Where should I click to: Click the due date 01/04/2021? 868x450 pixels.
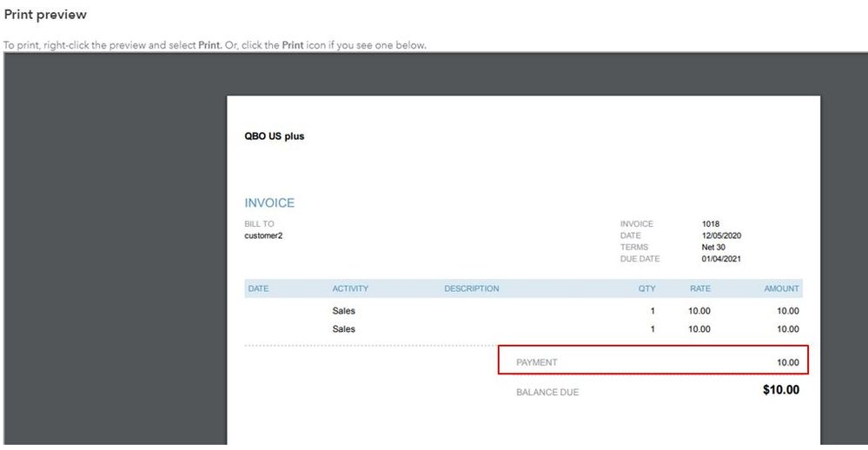tap(721, 259)
